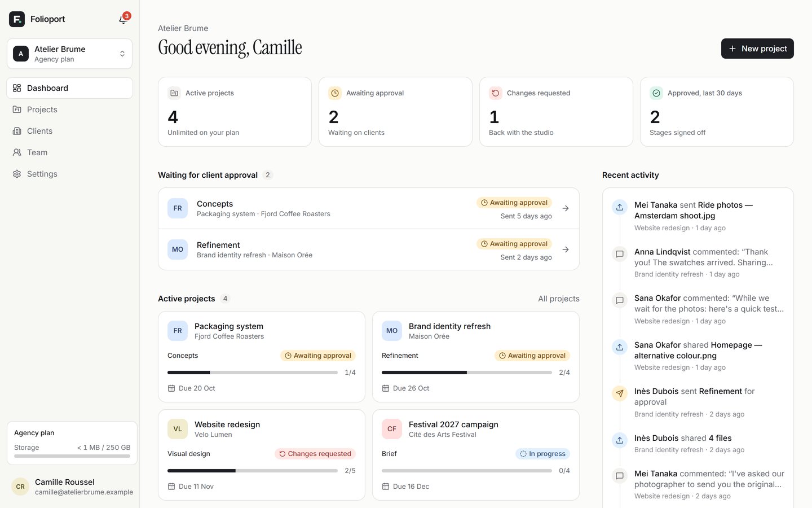
Task: Click the storage usage bar
Action: pyautogui.click(x=72, y=456)
